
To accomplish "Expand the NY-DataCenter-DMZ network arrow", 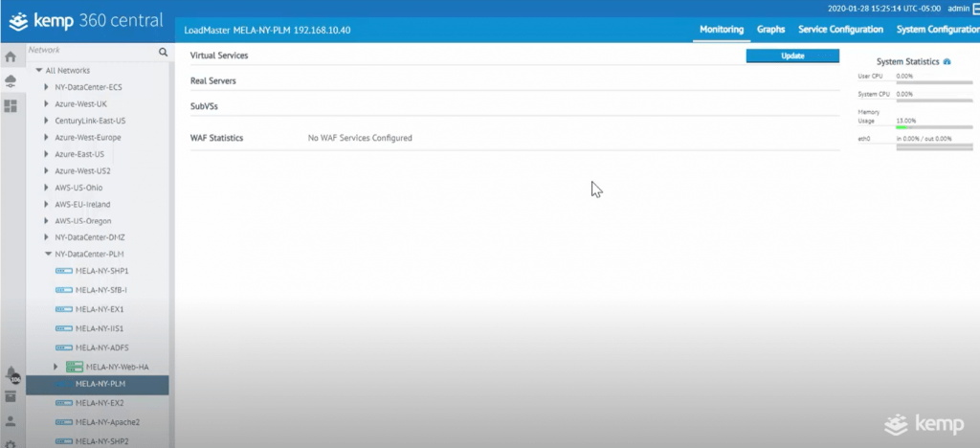I will pos(46,237).
